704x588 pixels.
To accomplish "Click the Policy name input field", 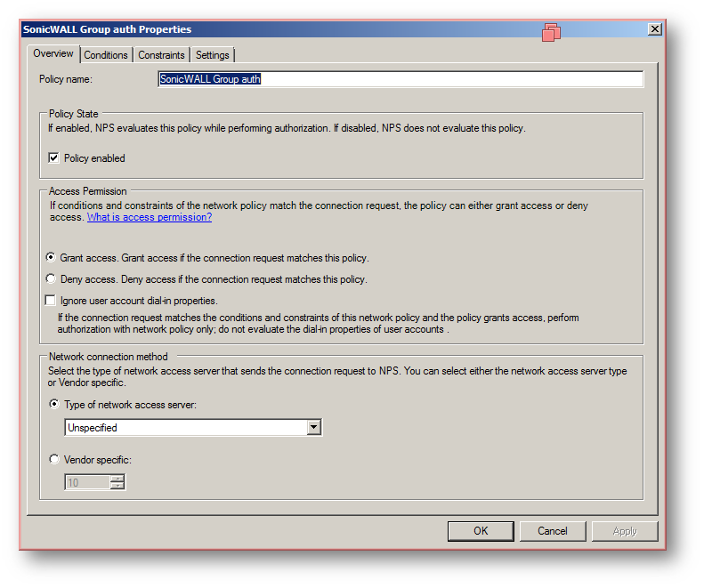I will (x=401, y=79).
